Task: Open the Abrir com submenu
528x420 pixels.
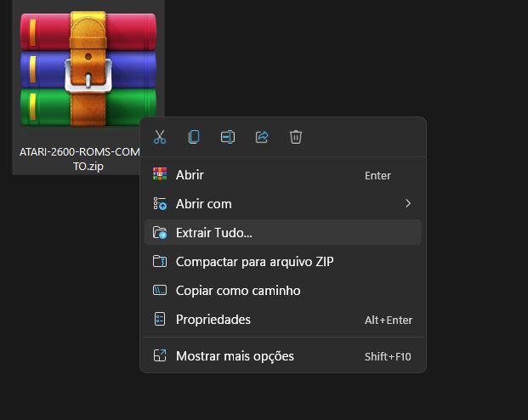Action: (283, 204)
